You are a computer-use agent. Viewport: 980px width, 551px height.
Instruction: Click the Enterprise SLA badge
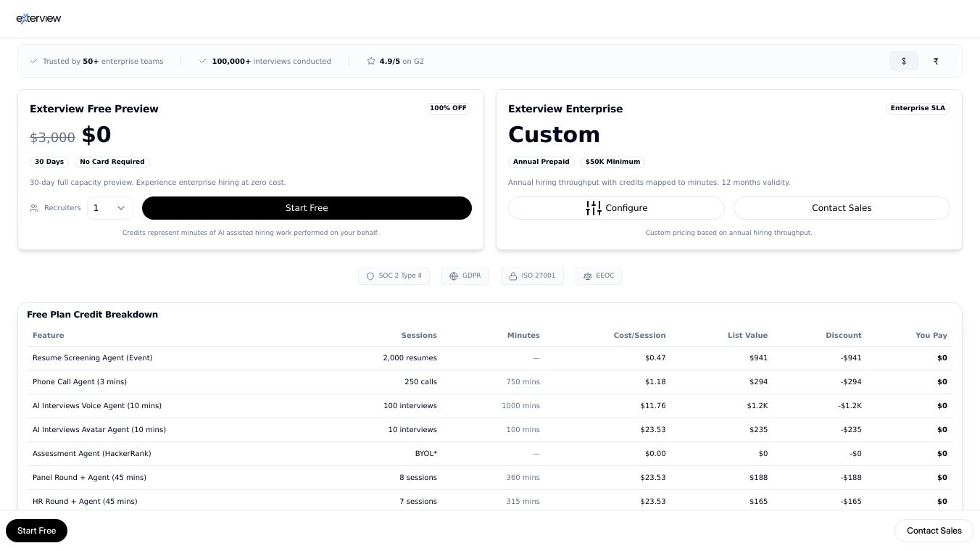click(x=918, y=108)
